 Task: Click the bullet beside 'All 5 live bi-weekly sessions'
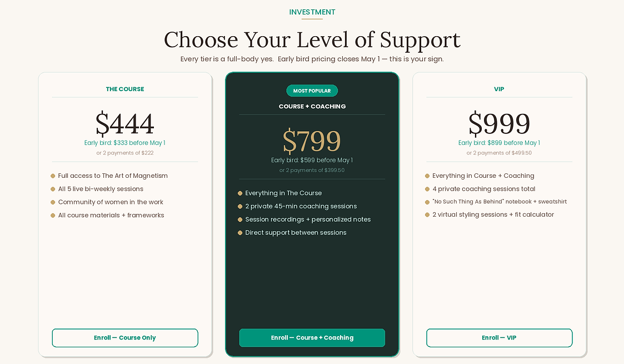53,189
